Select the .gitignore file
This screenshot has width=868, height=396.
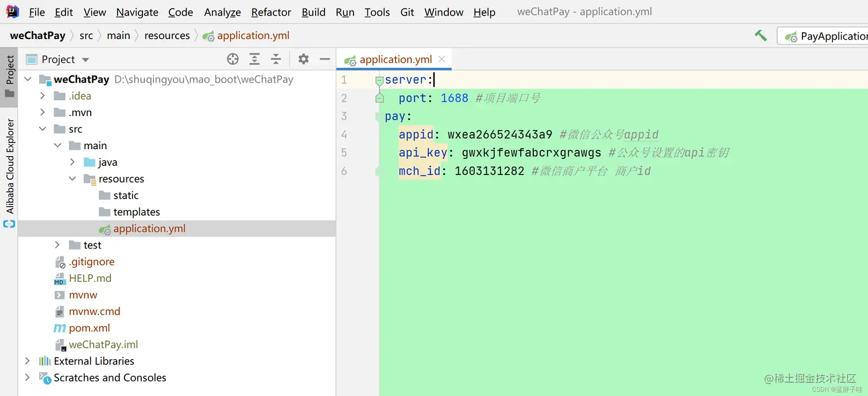click(91, 262)
